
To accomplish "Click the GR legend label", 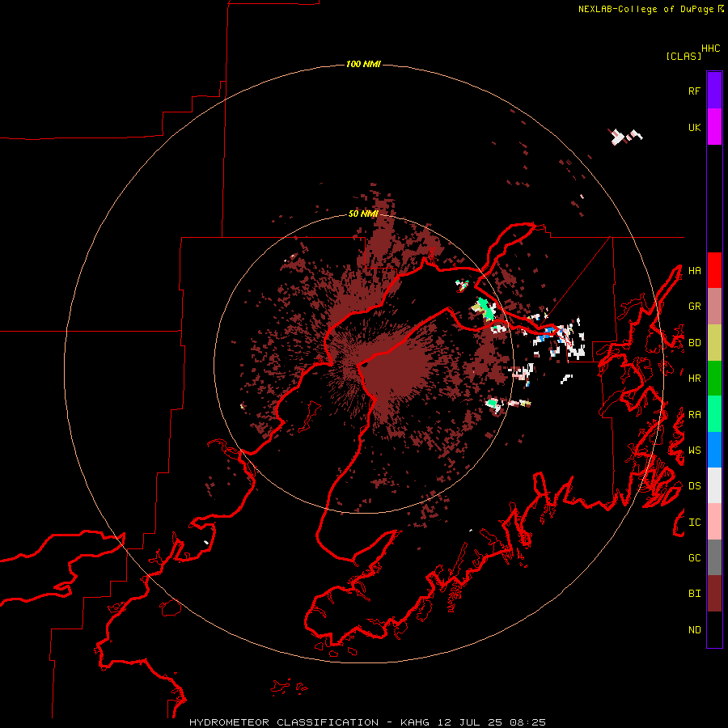I will [x=694, y=307].
